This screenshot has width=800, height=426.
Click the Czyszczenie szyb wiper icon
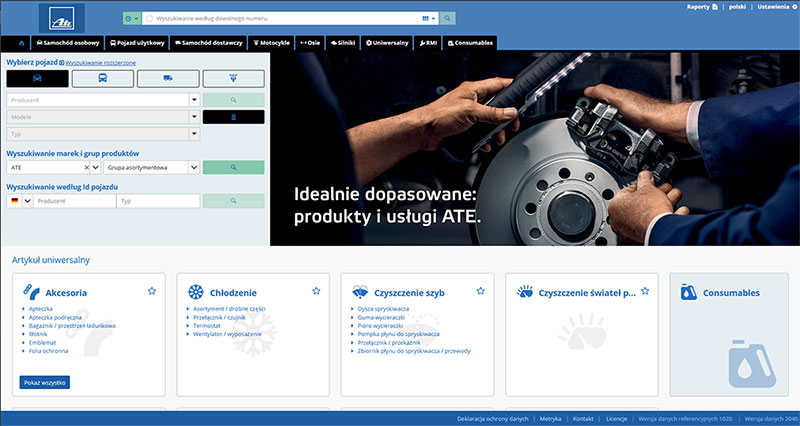point(360,292)
